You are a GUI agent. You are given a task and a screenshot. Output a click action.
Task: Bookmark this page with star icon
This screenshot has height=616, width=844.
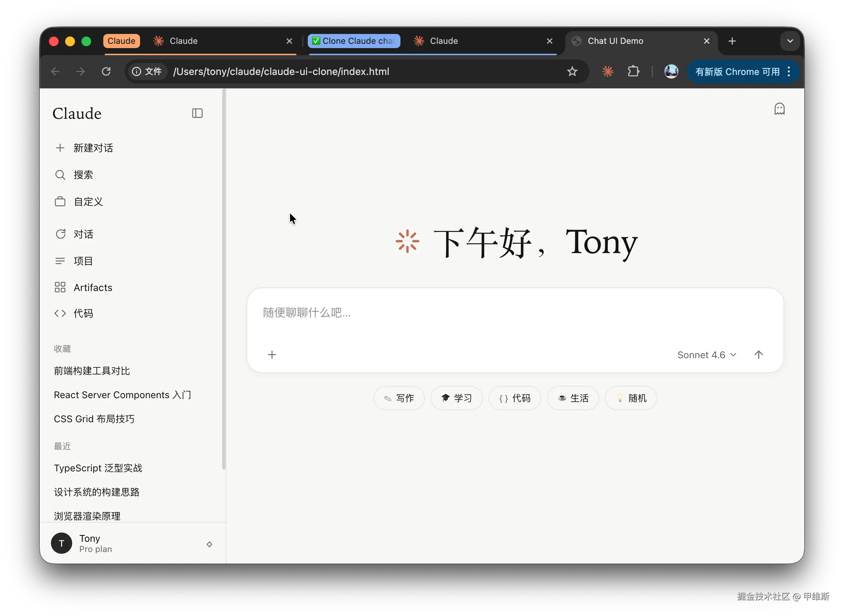[x=572, y=71]
